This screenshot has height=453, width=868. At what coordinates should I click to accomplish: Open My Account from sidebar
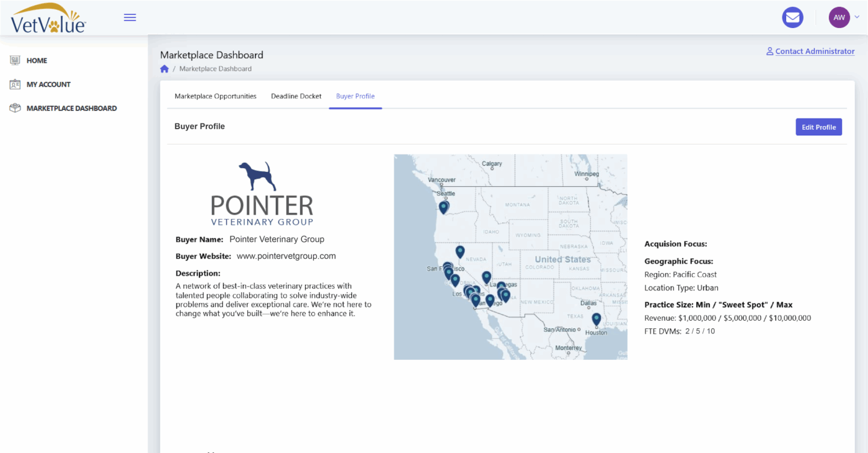click(48, 84)
